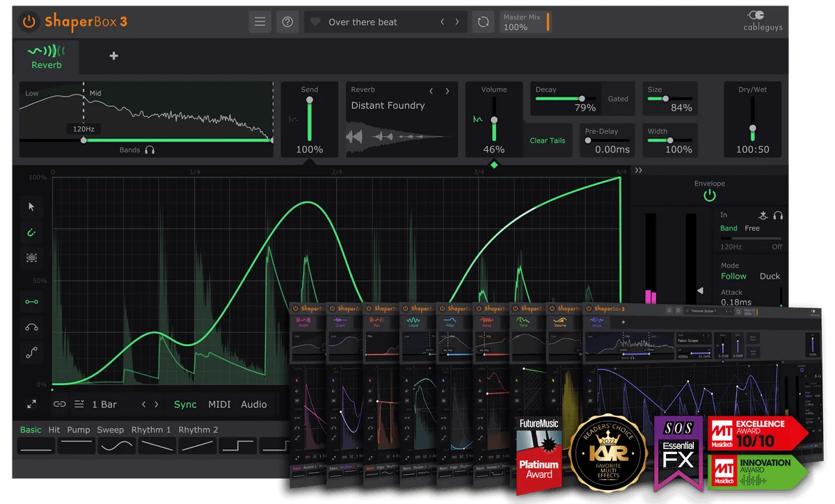Image resolution: width=835 pixels, height=504 pixels.
Task: Open the Rhythm 2 wave preset tab
Action: tap(198, 430)
